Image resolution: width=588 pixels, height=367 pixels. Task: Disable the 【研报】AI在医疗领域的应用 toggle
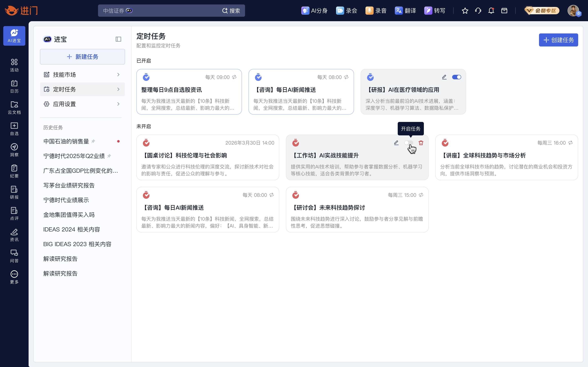click(456, 77)
